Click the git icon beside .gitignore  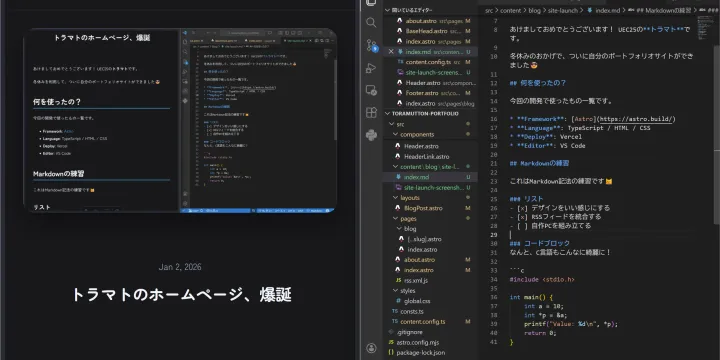(x=391, y=332)
